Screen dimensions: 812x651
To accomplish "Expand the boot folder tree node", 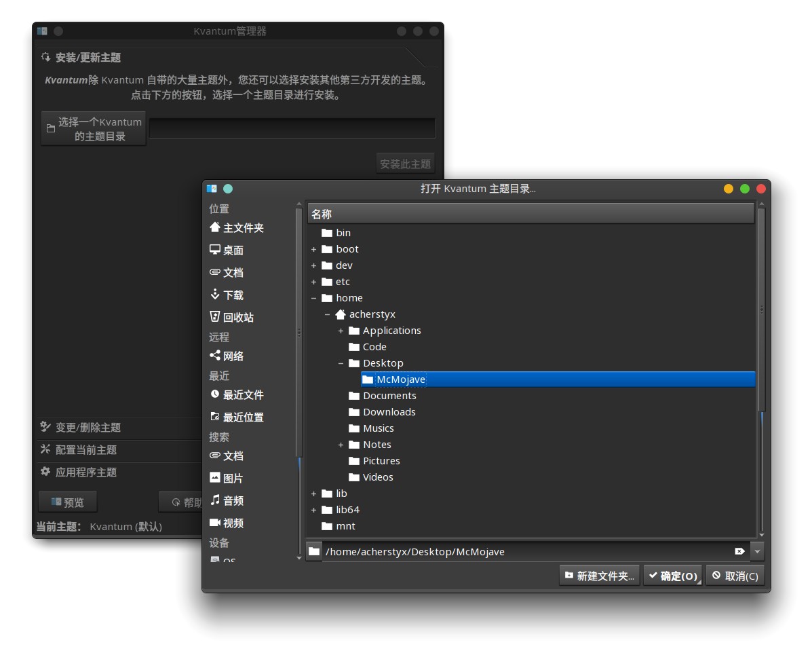I will click(x=313, y=249).
